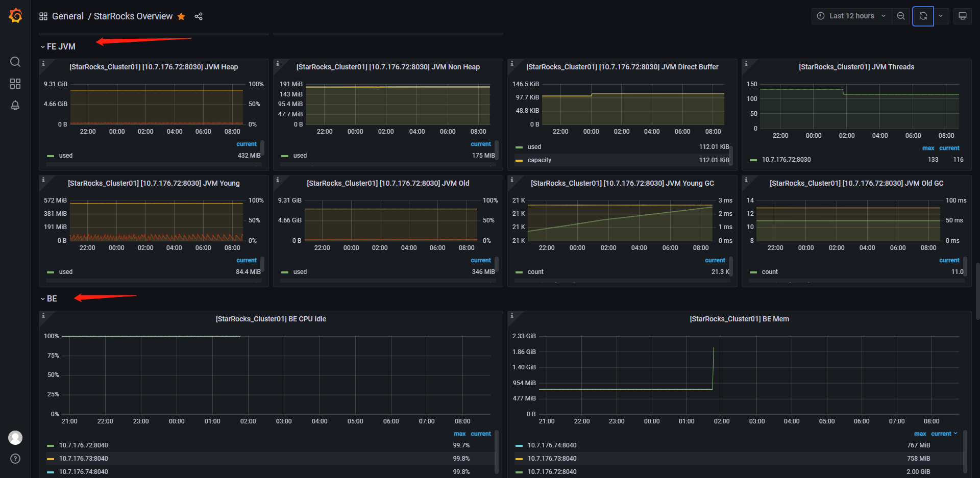Open the refresh interval dropdown arrow
The width and height of the screenshot is (980, 478).
(x=941, y=16)
